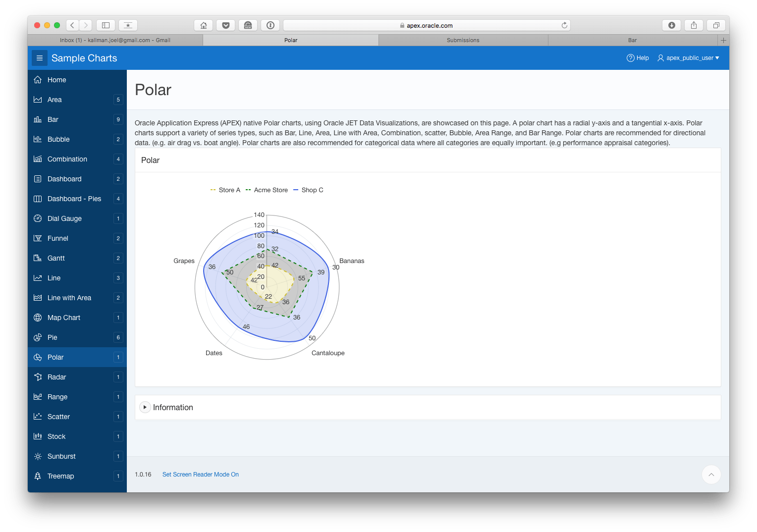Toggle the Safari sidebar button
The width and height of the screenshot is (757, 532).
pyautogui.click(x=106, y=25)
